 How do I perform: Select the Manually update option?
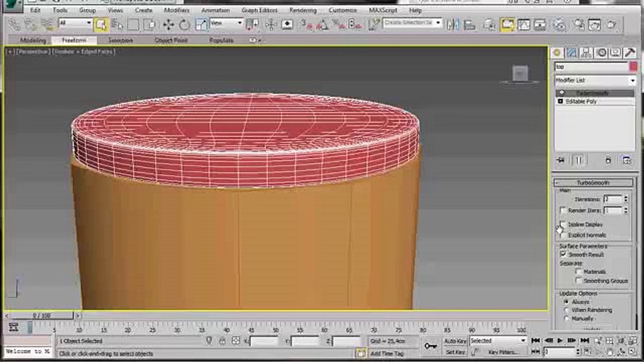click(x=567, y=318)
